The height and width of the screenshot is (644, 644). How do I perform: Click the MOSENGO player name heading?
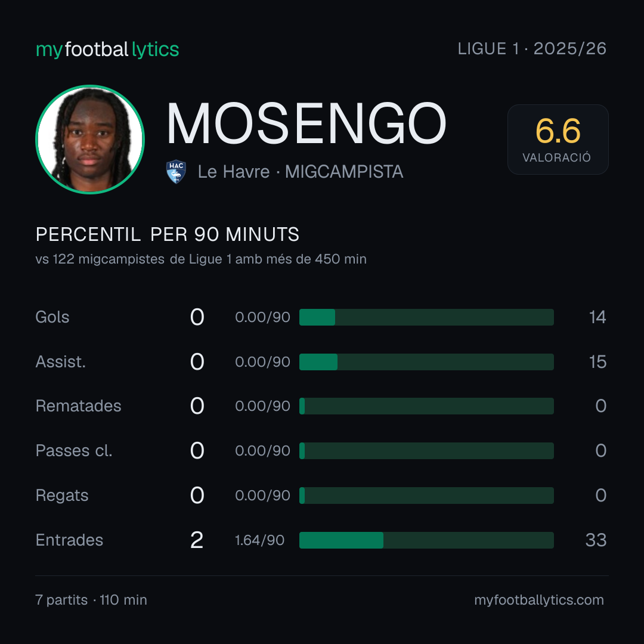point(306,124)
